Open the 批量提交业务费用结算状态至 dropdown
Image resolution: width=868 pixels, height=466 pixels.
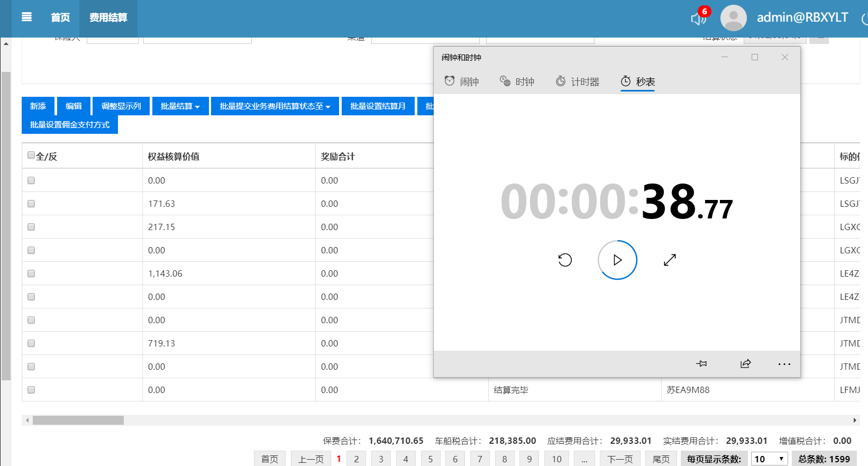[x=275, y=106]
